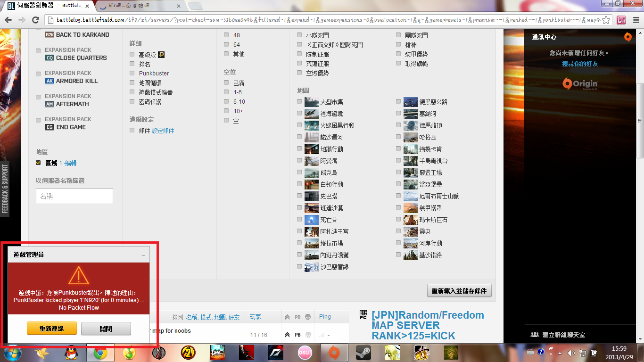Screen dimensions: 644x362
Task: Open a new browser tab
Action: 195,7
